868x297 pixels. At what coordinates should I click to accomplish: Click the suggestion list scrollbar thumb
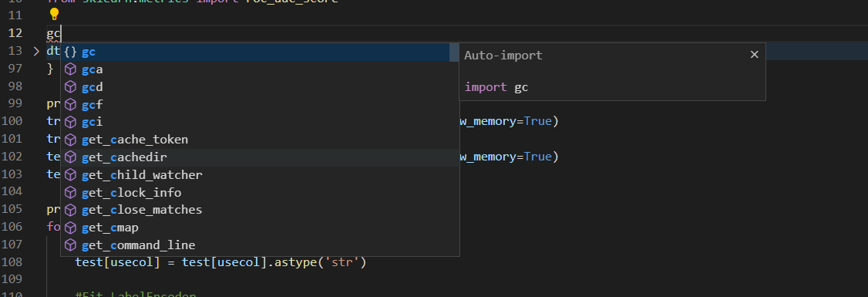tap(454, 52)
